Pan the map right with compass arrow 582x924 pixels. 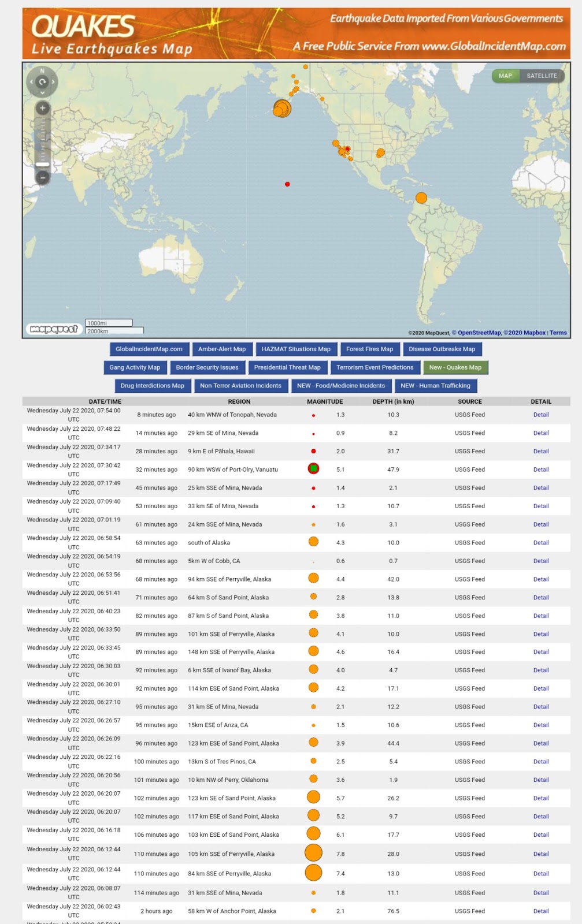(53, 82)
